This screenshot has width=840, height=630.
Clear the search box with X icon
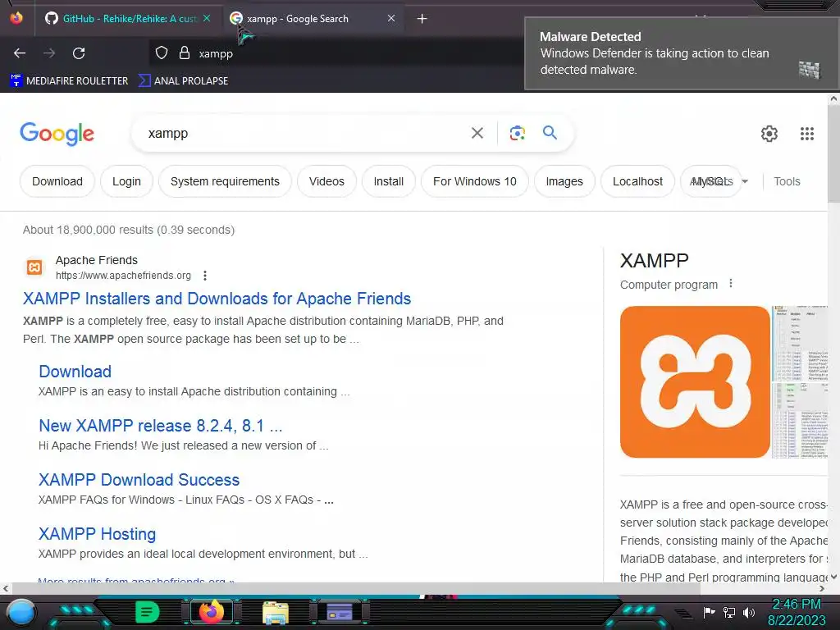pos(477,133)
